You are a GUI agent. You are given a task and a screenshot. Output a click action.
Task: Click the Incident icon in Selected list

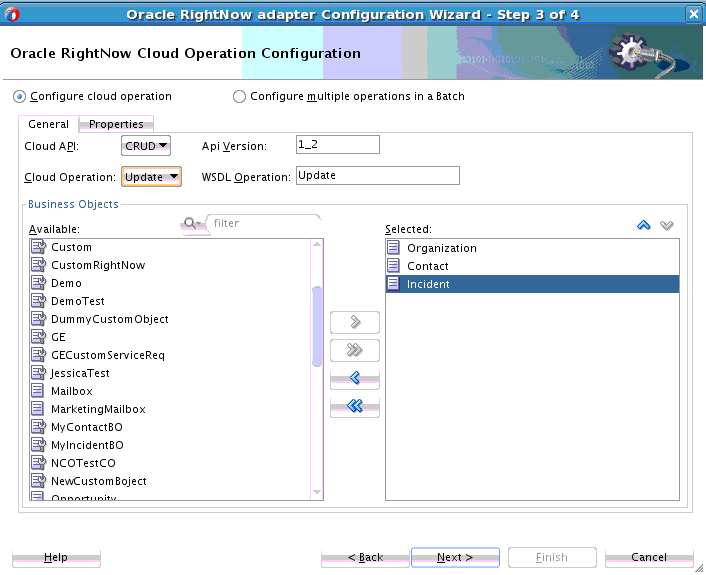[394, 284]
